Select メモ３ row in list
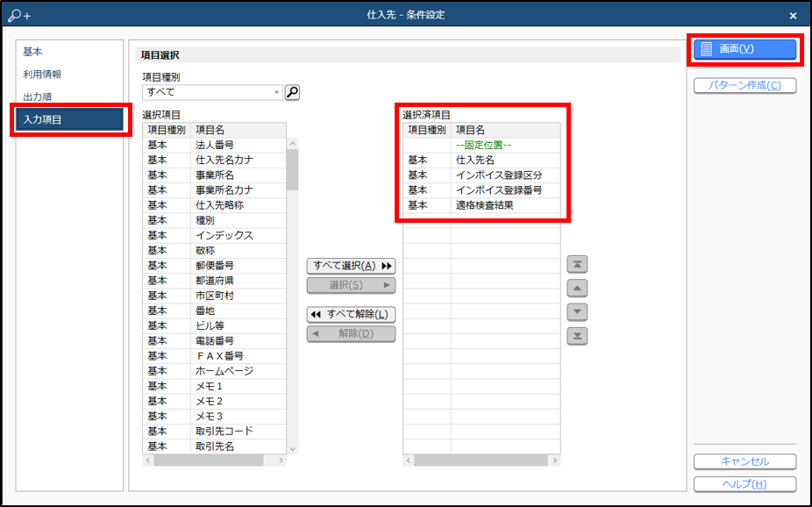Viewport: 812px width, 507px height. point(214,416)
